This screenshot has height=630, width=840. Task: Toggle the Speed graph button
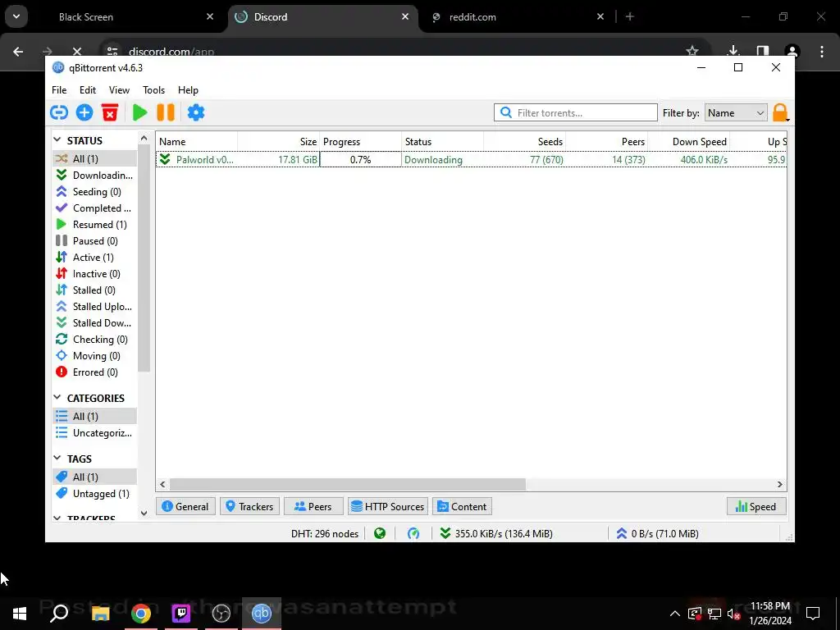click(x=756, y=506)
